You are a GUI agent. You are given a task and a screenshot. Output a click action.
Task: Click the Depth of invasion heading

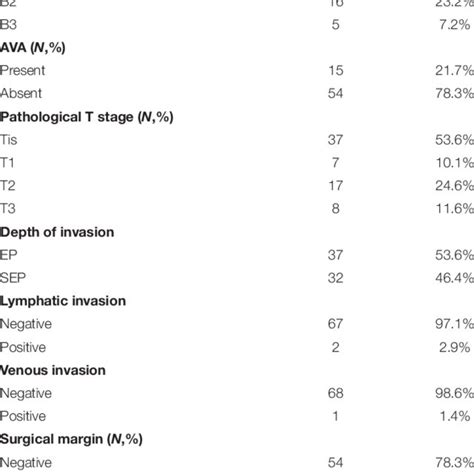tap(57, 232)
